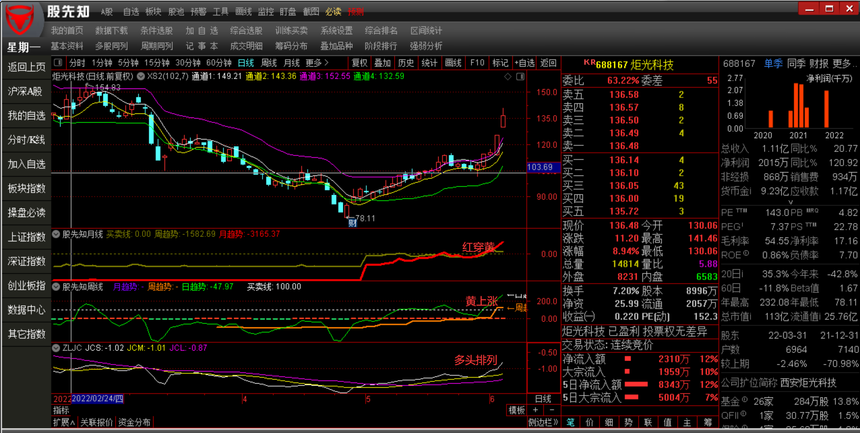Toggle the panel icon left of 分时

[x=59, y=63]
